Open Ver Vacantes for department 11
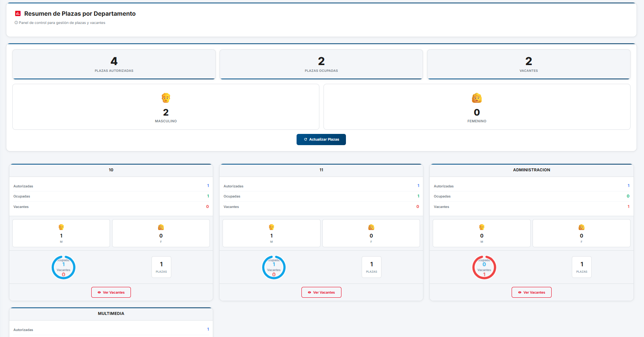Image resolution: width=644 pixels, height=337 pixels. coord(321,292)
